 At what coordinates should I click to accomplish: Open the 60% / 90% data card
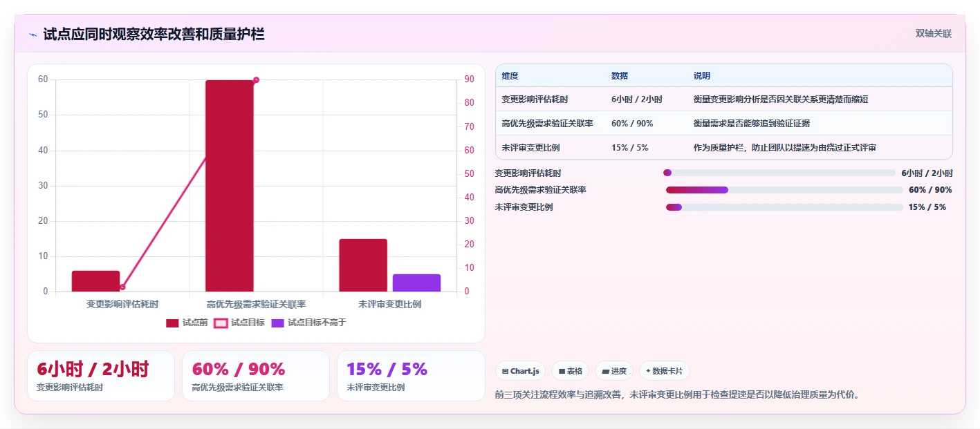256,376
